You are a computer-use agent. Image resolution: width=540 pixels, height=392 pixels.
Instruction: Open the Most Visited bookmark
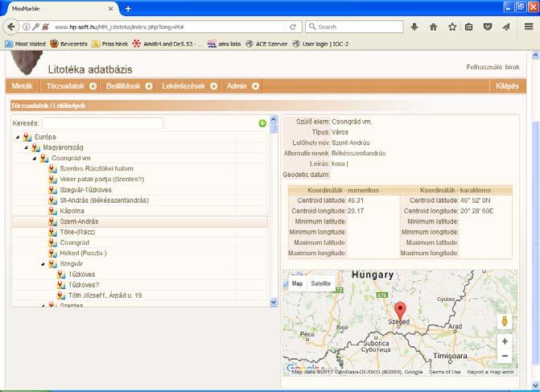click(26, 43)
